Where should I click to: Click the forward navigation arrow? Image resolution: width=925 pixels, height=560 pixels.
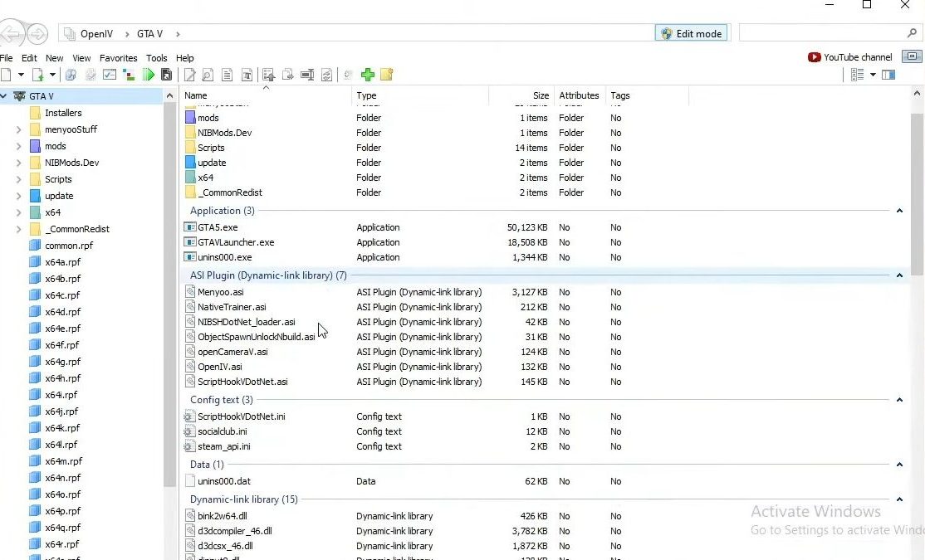pos(37,33)
